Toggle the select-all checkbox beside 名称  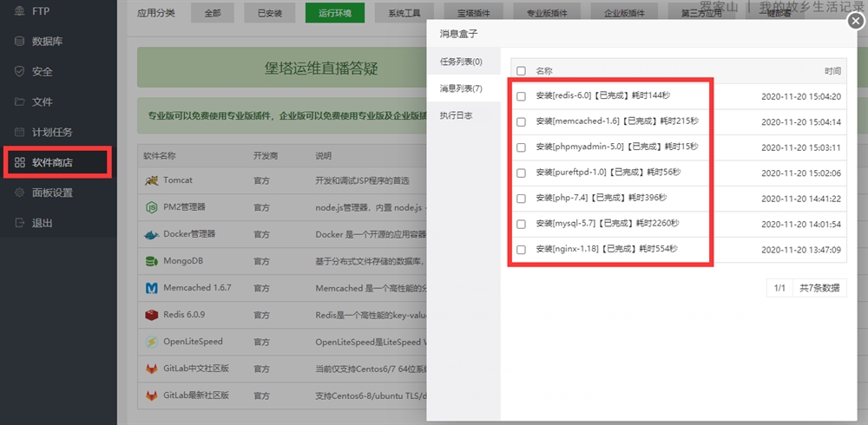(x=521, y=71)
